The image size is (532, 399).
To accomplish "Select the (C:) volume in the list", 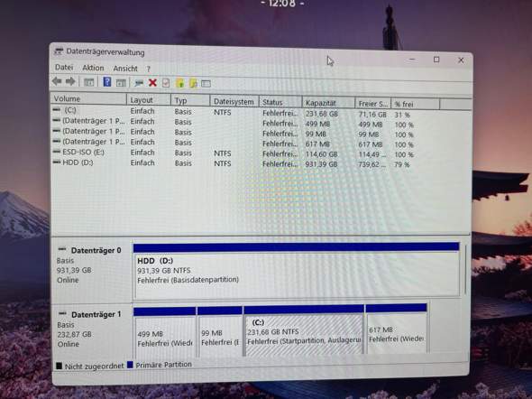I will tap(70, 110).
